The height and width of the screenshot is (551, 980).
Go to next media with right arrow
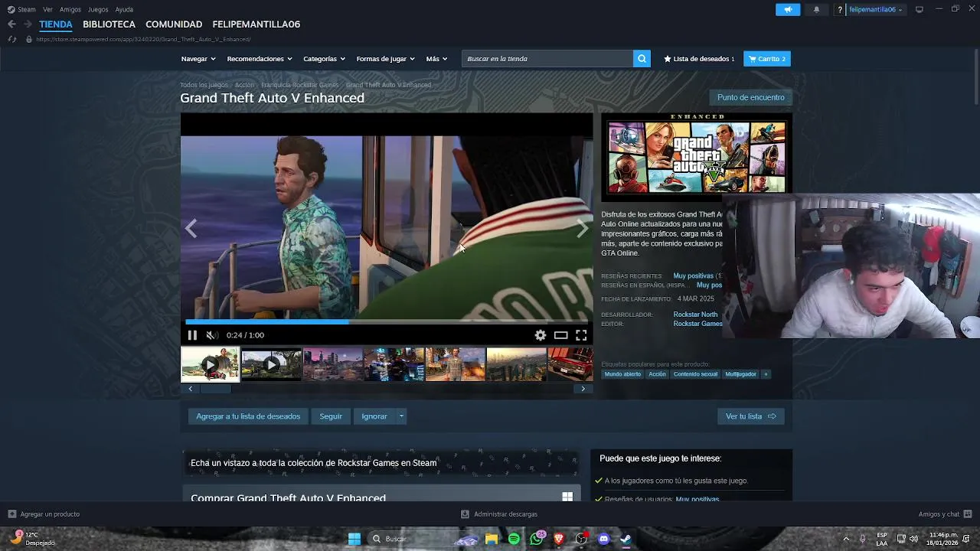click(583, 228)
